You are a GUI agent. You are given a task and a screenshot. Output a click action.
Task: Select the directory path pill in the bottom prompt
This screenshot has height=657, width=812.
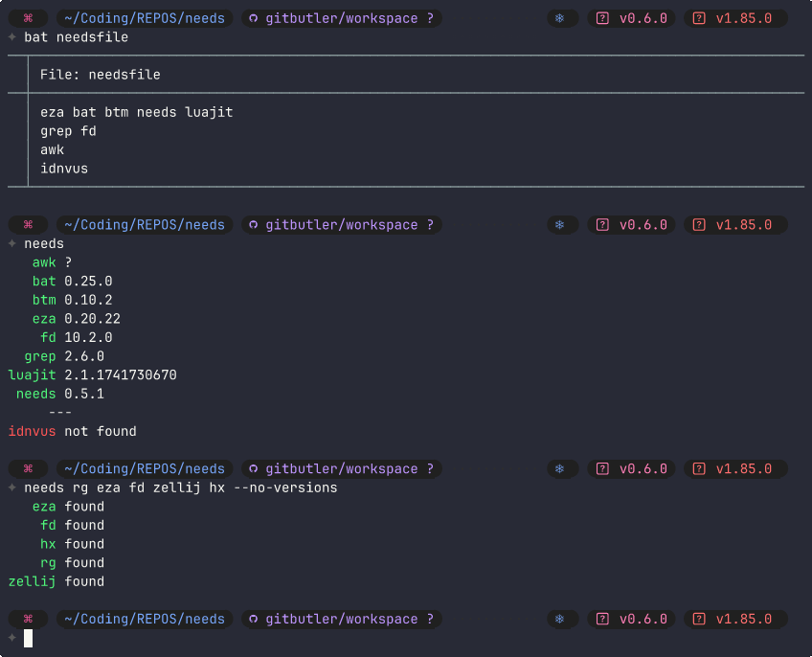[x=144, y=619]
